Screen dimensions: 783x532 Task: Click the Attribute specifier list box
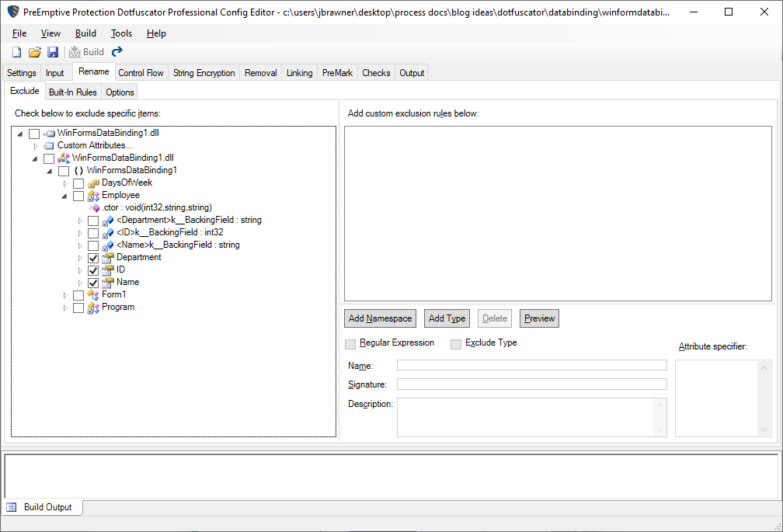click(x=723, y=398)
